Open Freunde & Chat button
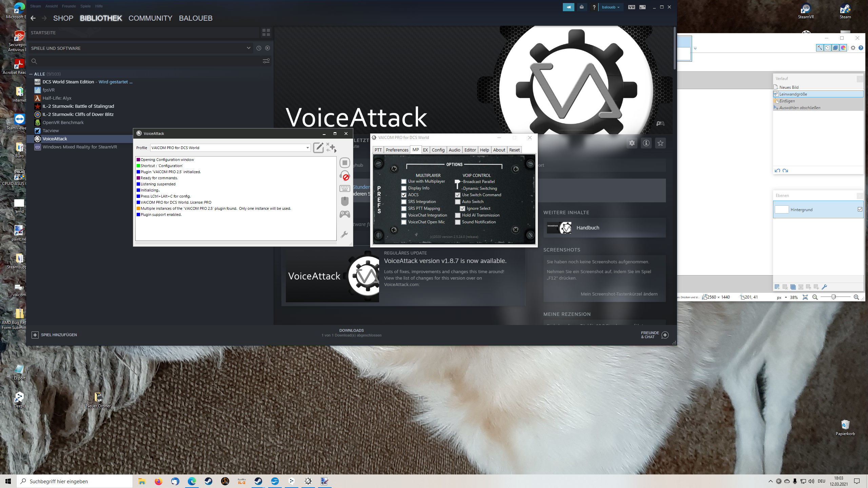Viewport: 868px width, 488px height. click(x=654, y=335)
